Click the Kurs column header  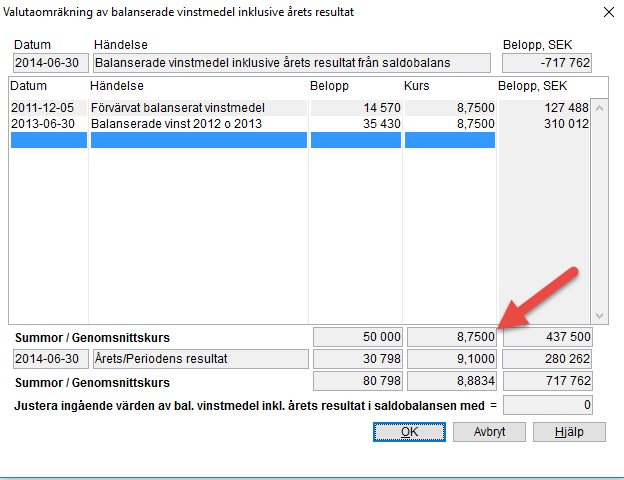[x=418, y=85]
